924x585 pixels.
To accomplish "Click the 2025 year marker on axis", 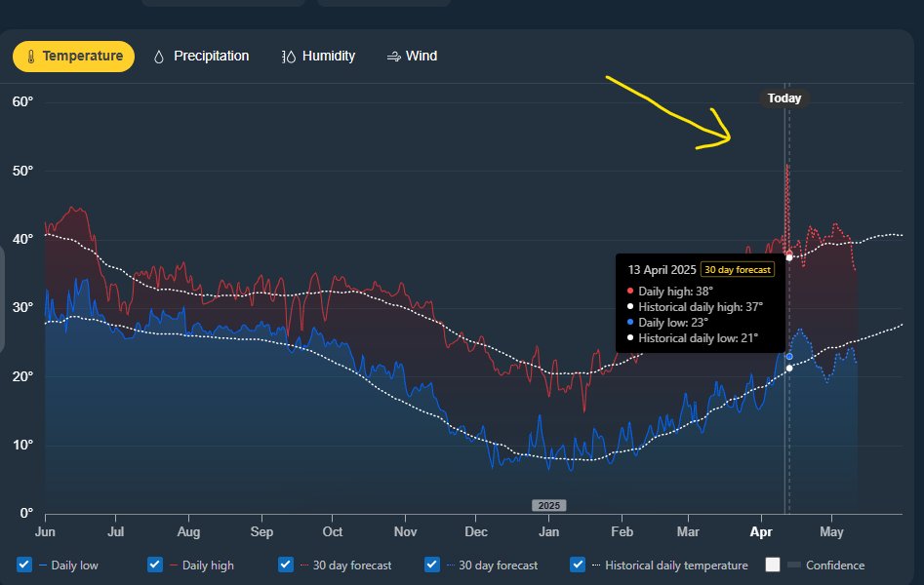I will pyautogui.click(x=549, y=505).
